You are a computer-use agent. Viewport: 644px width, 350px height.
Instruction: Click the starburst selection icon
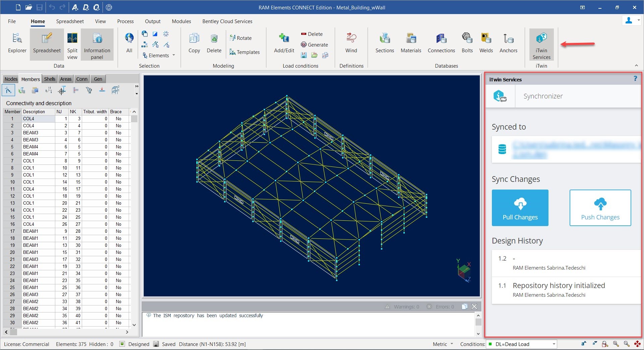[x=166, y=34]
